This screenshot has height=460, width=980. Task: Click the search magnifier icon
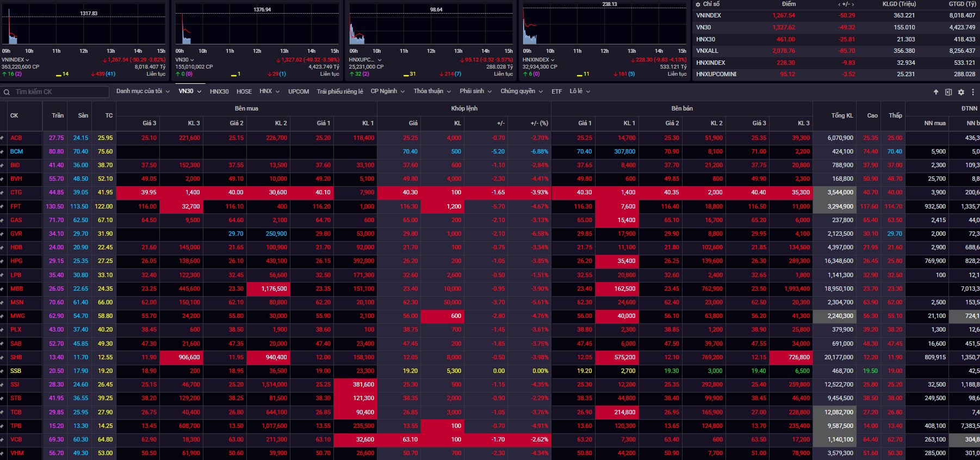7,92
